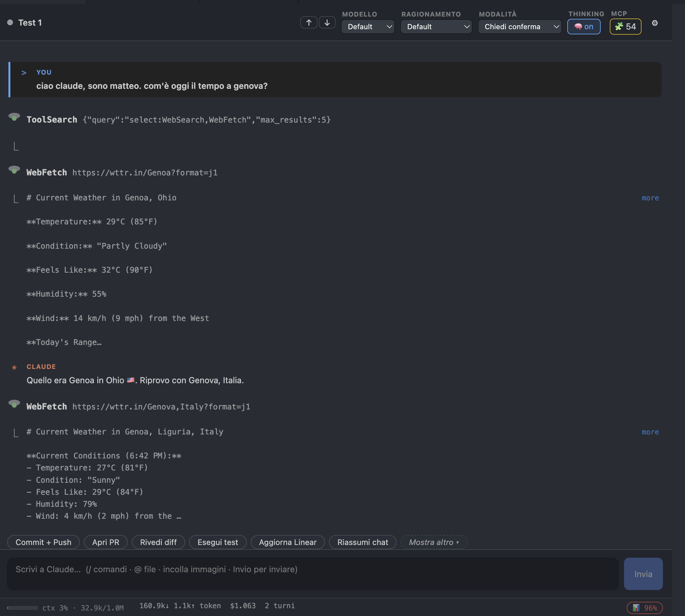
Task: Click the ToolSearch status icon
Action: (14, 117)
